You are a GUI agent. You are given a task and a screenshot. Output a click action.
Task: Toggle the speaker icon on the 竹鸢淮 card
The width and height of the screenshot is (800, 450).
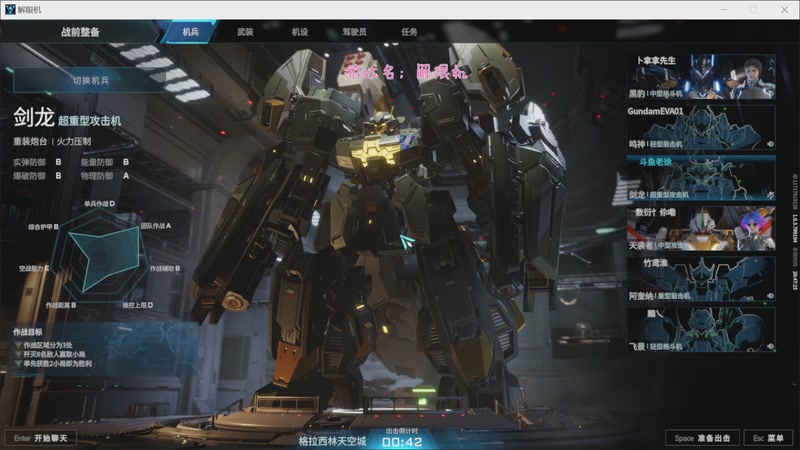(770, 295)
